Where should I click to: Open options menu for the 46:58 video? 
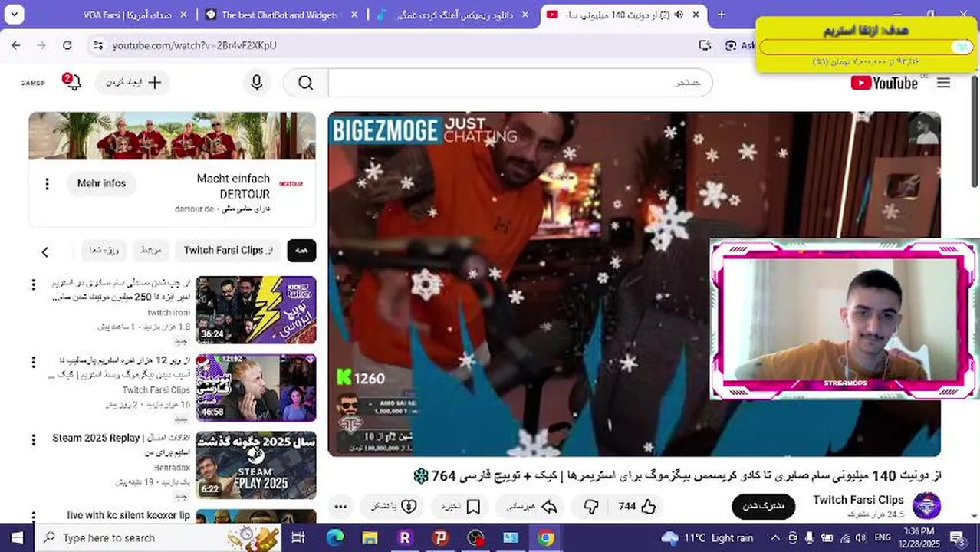33,363
